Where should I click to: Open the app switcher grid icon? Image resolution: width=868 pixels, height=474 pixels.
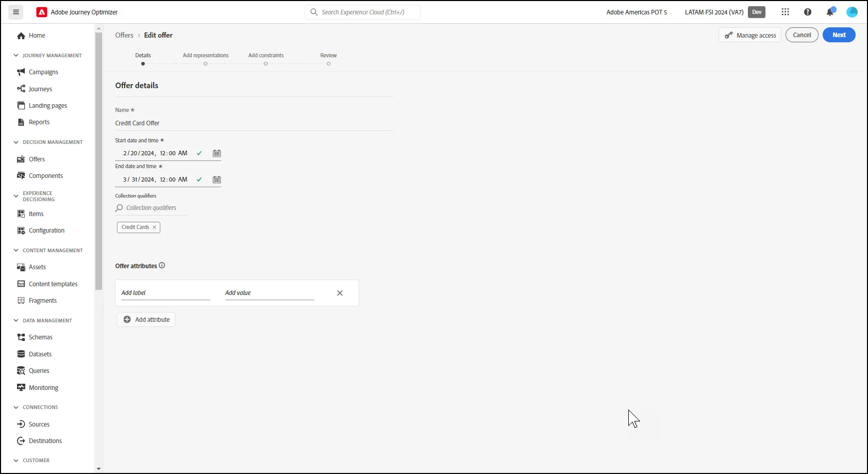(785, 12)
